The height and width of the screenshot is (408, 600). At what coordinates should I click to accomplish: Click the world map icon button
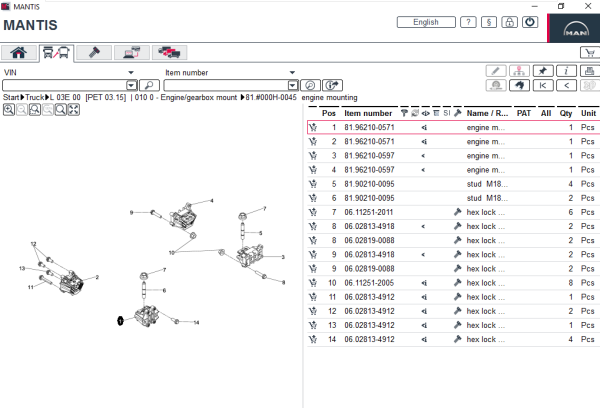(519, 85)
